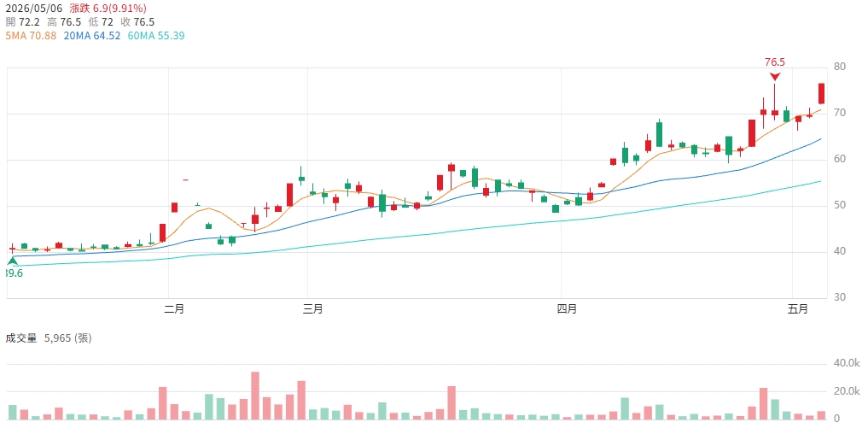Click the green 39.6 low-price arrow marker
Image resolution: width=868 pixels, height=434 pixels.
coord(12,261)
